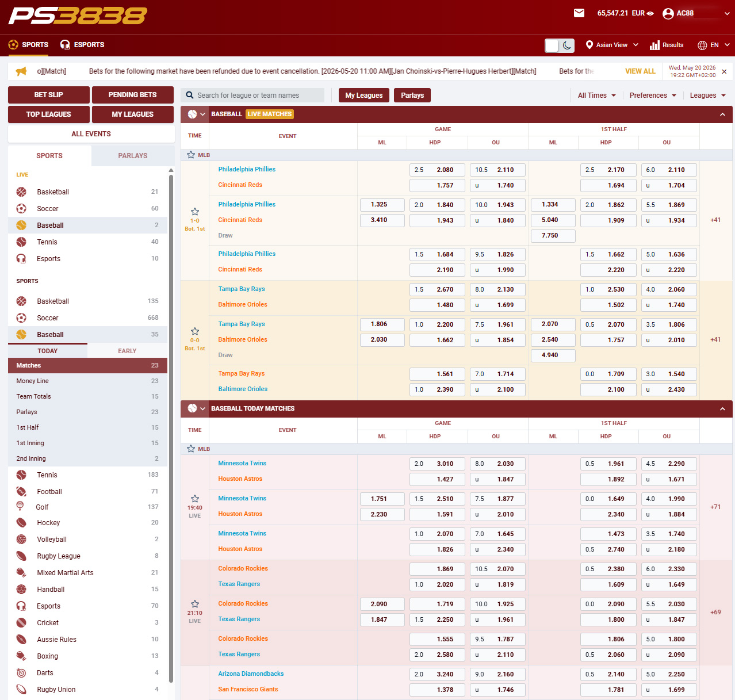Collapse the Baseball Live Matches section
735x700 pixels.
click(x=722, y=114)
